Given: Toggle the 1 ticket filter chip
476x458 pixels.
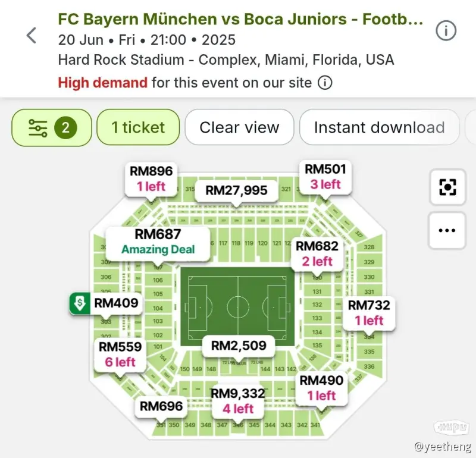Looking at the screenshot, I should point(138,127).
